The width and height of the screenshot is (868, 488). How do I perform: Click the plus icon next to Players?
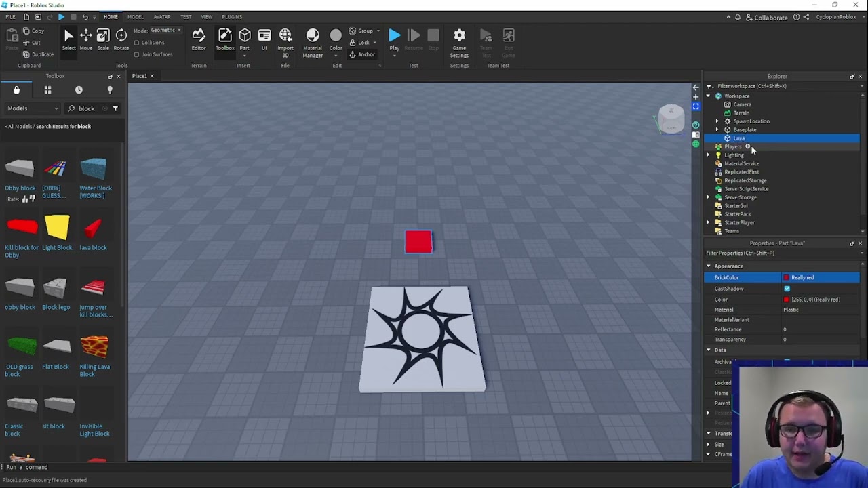point(748,146)
